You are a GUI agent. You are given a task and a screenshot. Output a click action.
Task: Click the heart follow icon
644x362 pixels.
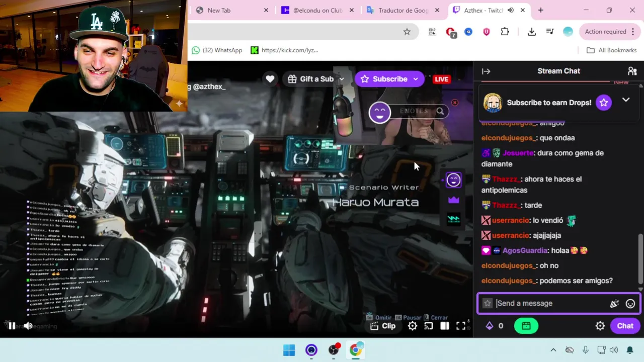270,79
